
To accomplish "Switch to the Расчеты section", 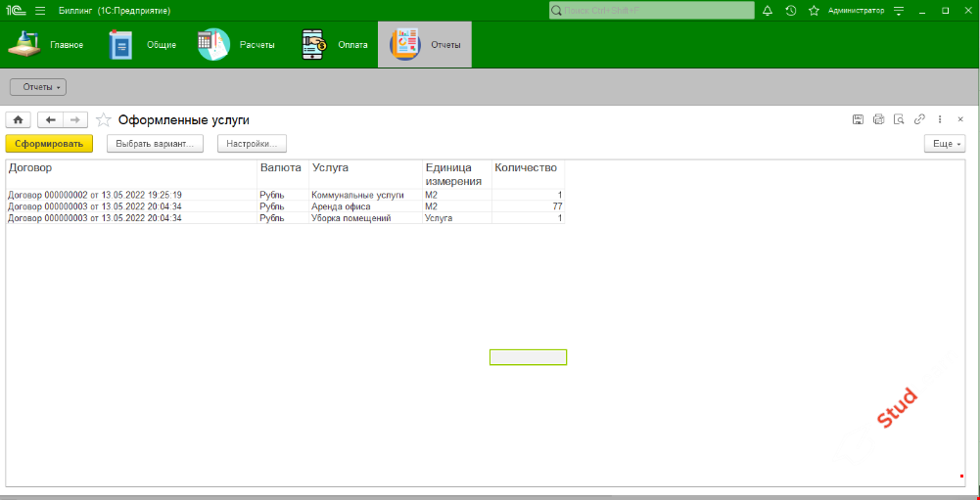I will [237, 45].
